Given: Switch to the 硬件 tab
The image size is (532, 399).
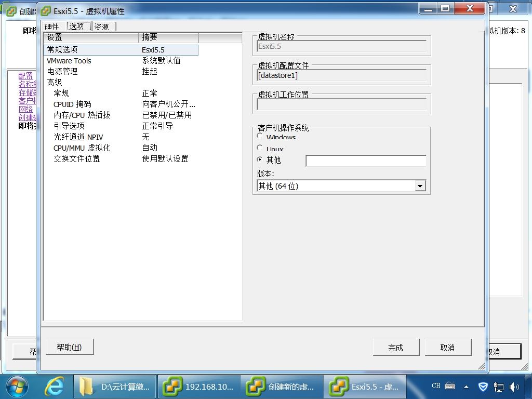Looking at the screenshot, I should [x=52, y=26].
